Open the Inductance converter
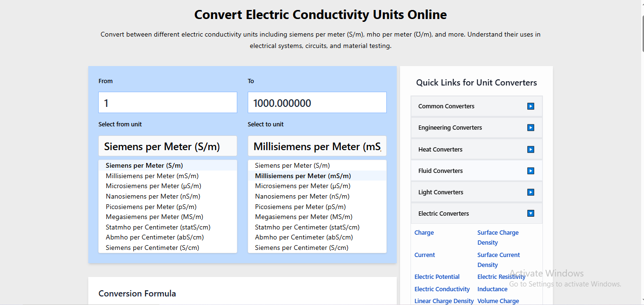 pyautogui.click(x=492, y=289)
